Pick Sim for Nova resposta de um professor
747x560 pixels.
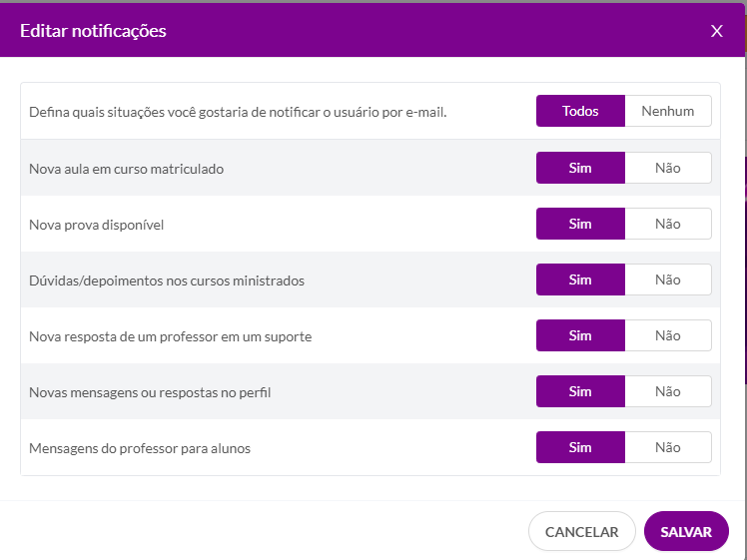tap(580, 335)
